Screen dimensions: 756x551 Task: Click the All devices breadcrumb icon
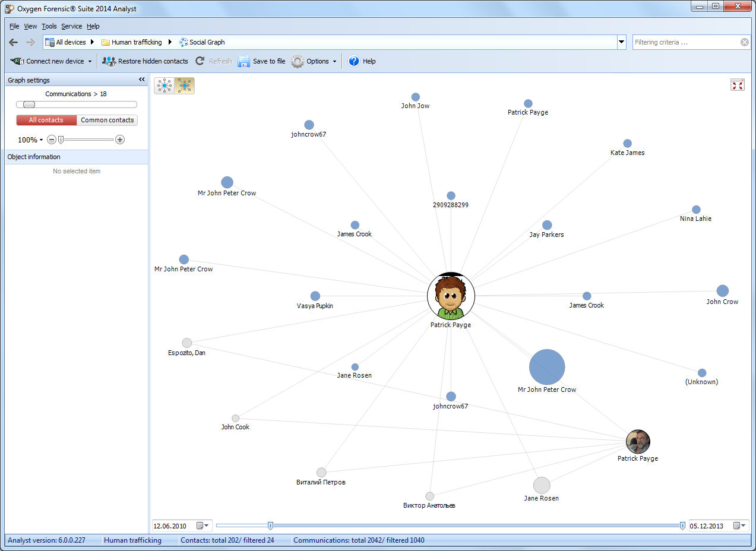coord(50,42)
